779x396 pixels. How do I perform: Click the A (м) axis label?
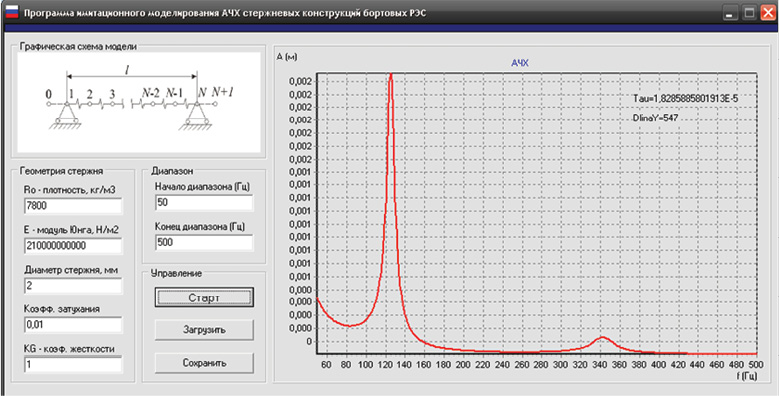click(286, 57)
